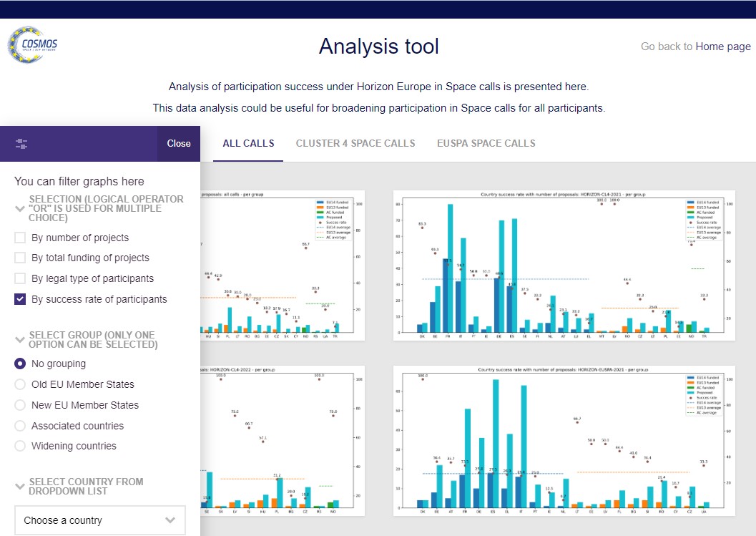Select Widening countries radio option
Screen dimensions: 756x536
click(x=21, y=446)
